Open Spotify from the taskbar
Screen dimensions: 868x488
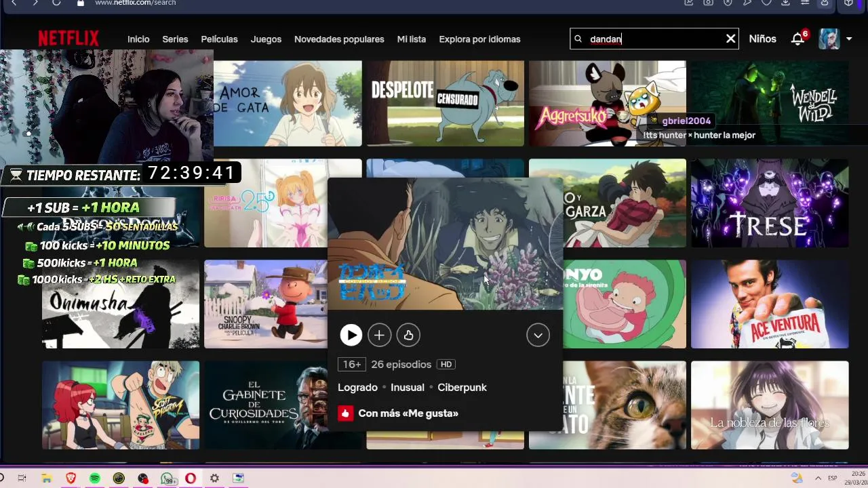94,478
